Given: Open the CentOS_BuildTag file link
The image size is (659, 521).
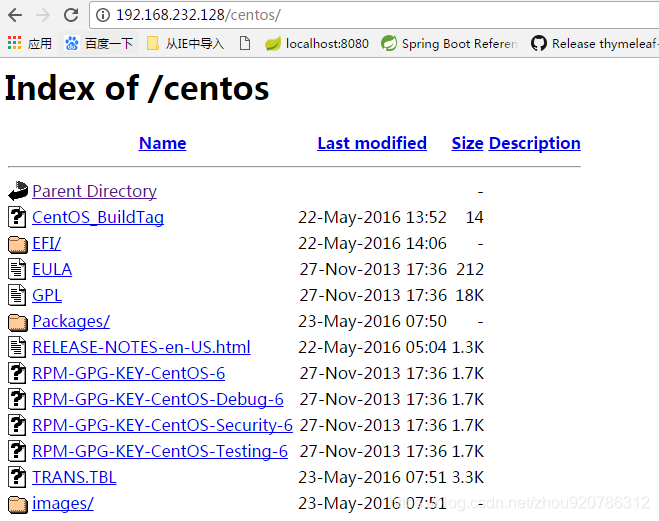Looking at the screenshot, I should click(x=98, y=218).
